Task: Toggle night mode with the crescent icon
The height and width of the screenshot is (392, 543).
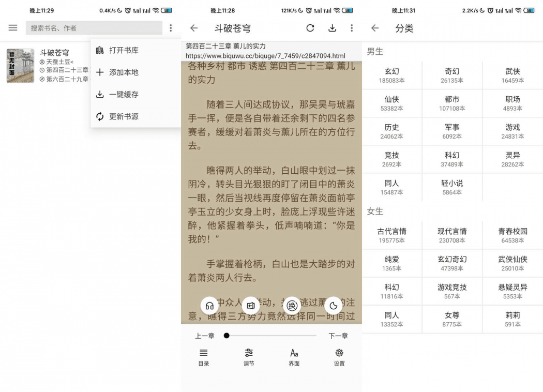Action: (x=334, y=306)
